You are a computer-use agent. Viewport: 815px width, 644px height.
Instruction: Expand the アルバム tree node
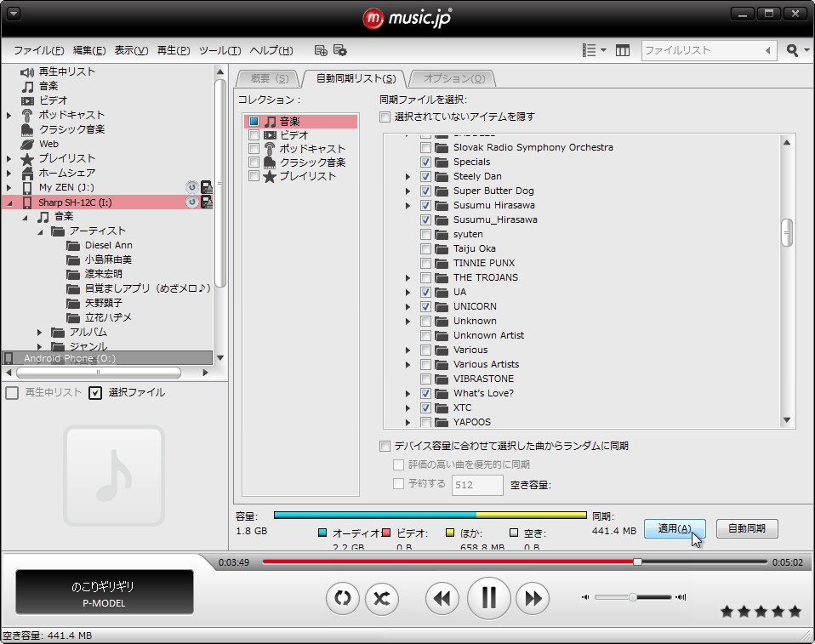pyautogui.click(x=39, y=332)
